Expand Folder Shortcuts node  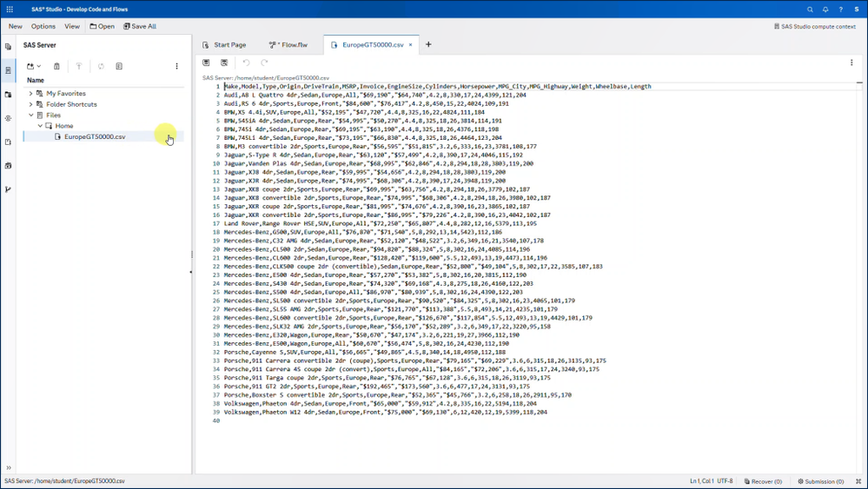31,104
